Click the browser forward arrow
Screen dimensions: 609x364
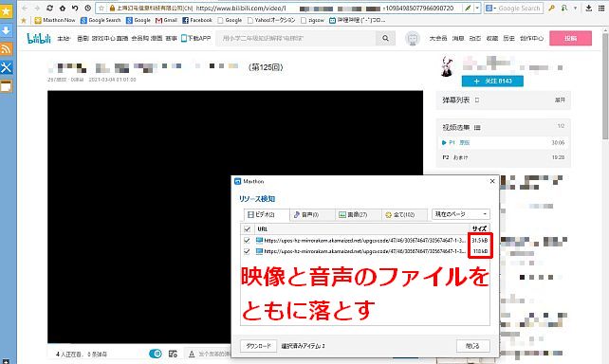(37, 8)
